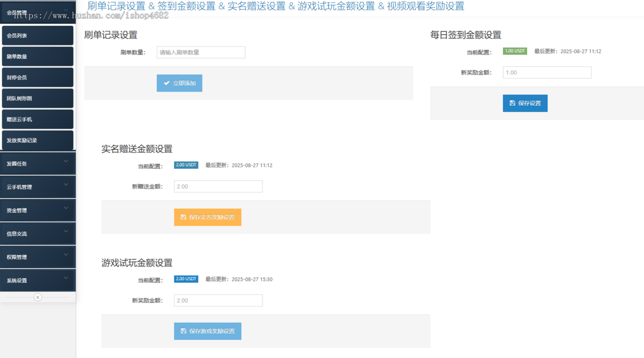Expand the 发圈任务 menu section

pyautogui.click(x=38, y=163)
